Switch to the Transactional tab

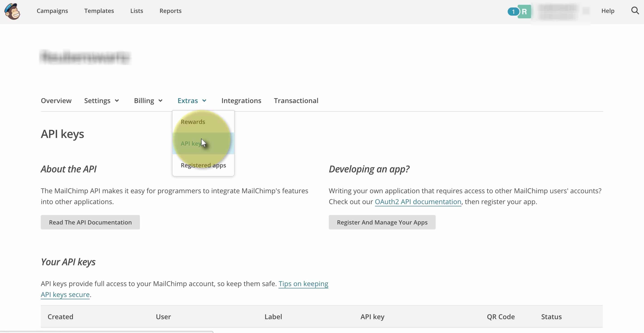[296, 101]
